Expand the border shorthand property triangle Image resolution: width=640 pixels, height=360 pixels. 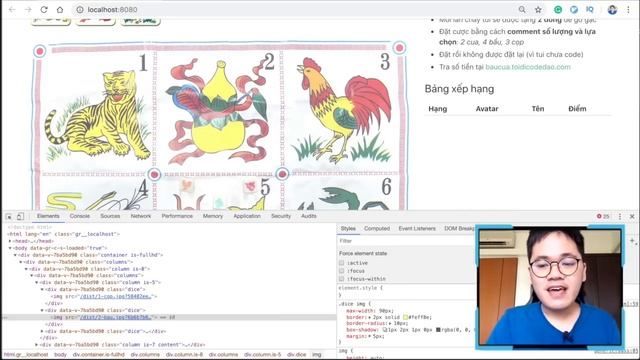(369, 317)
